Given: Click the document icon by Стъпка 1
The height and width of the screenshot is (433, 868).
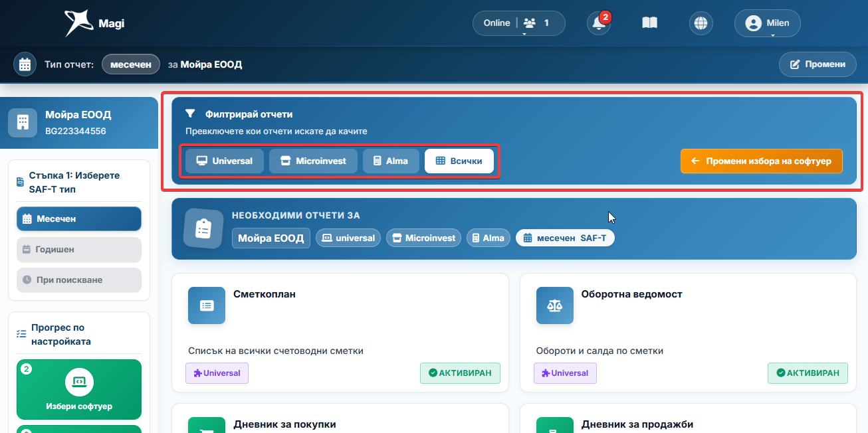Looking at the screenshot, I should tap(20, 183).
